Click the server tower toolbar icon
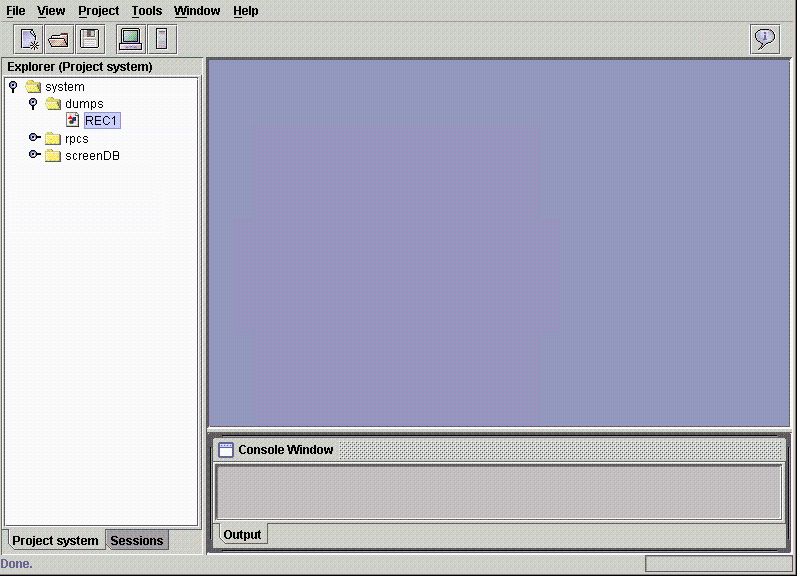 tap(162, 39)
